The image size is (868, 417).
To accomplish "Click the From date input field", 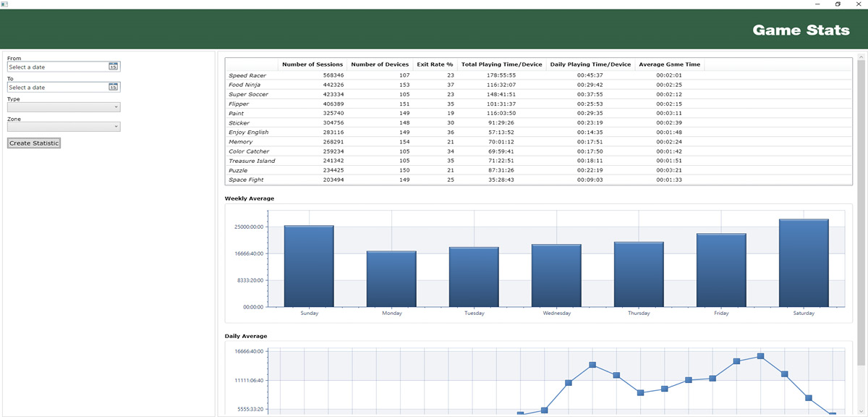I will (56, 67).
